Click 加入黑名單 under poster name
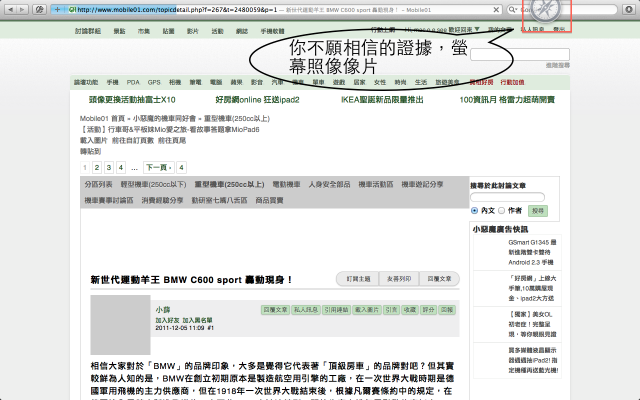This screenshot has width=640, height=400. tap(197, 320)
